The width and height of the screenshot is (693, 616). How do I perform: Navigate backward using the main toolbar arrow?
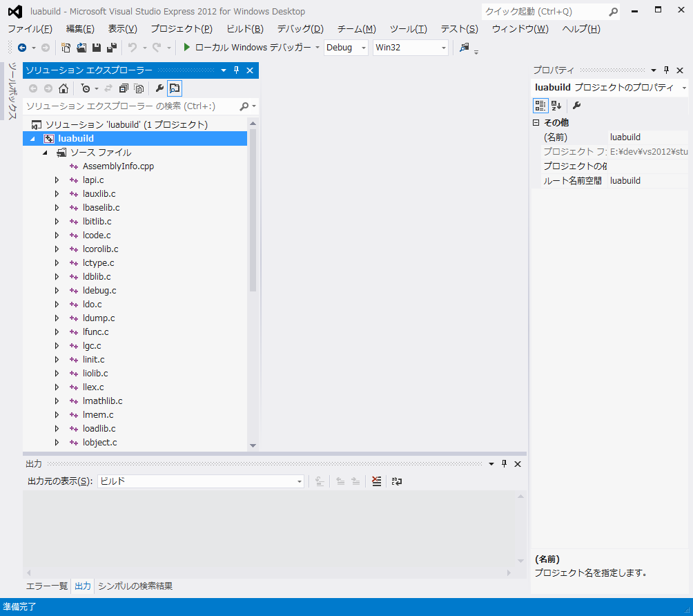21,48
